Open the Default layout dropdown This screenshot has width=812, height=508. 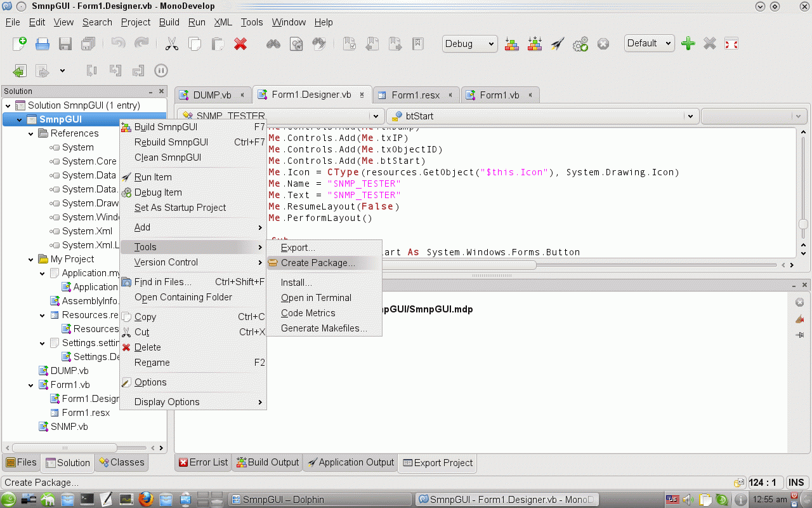click(649, 43)
